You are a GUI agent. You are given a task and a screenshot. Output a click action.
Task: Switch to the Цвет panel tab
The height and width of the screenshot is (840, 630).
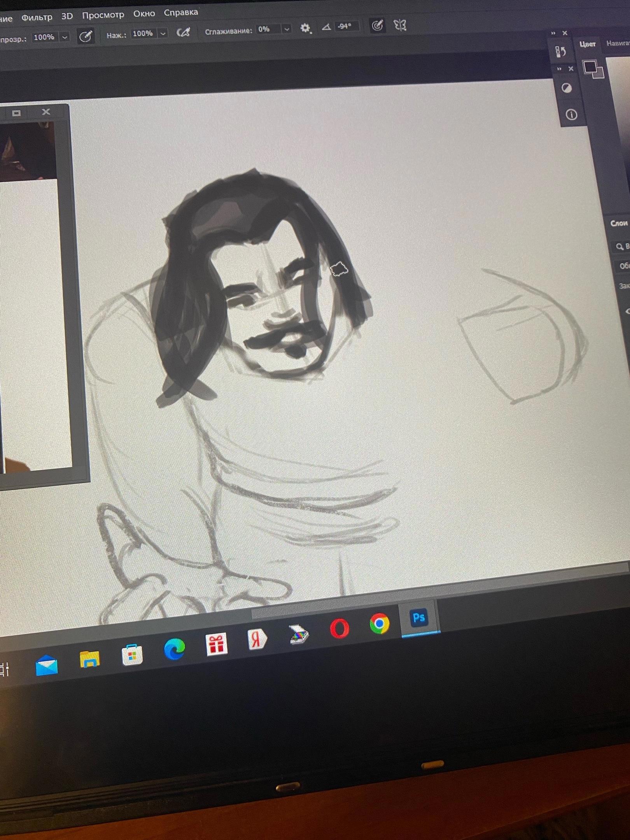click(587, 44)
